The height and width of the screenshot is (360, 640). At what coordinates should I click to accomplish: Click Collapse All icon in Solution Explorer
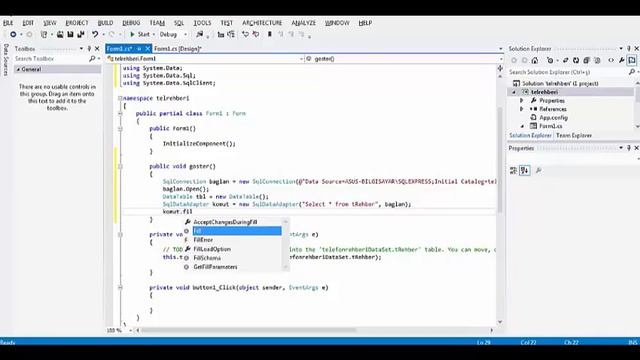[587, 61]
